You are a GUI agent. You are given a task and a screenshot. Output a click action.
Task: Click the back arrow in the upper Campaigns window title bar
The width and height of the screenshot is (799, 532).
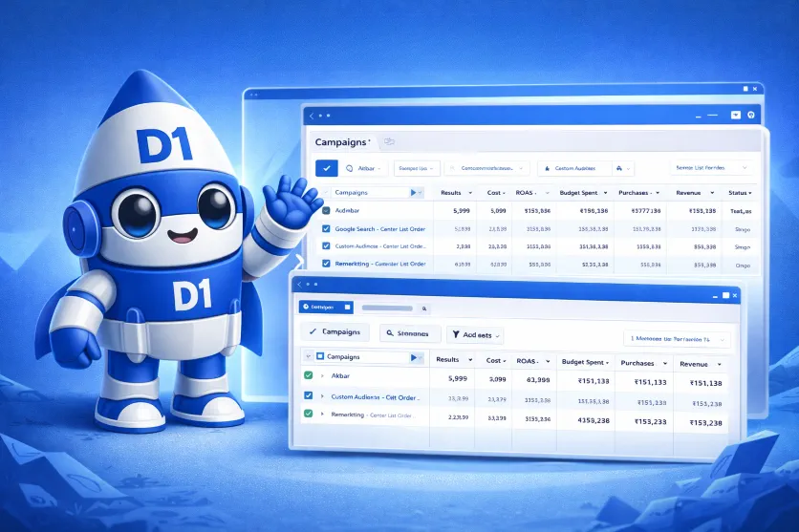(x=312, y=117)
